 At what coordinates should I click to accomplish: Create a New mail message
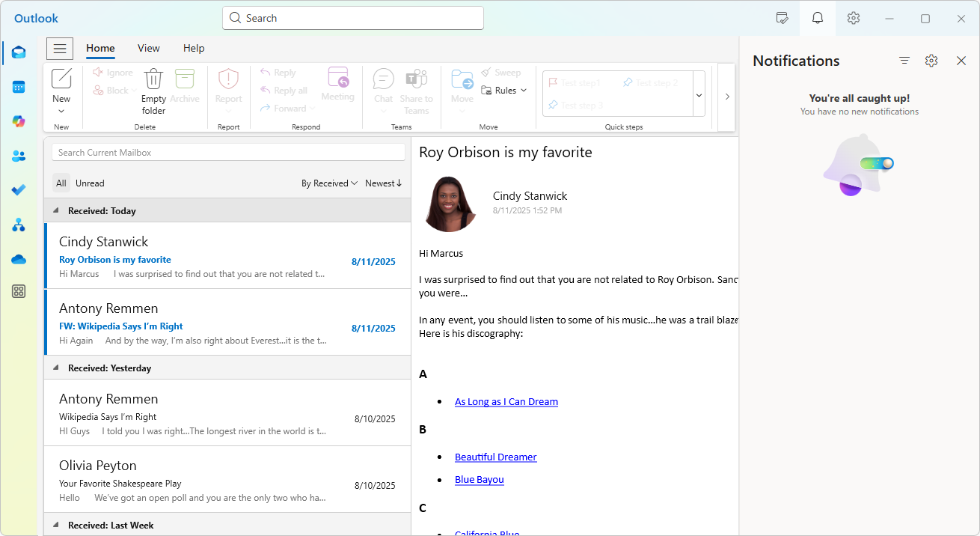(61, 85)
